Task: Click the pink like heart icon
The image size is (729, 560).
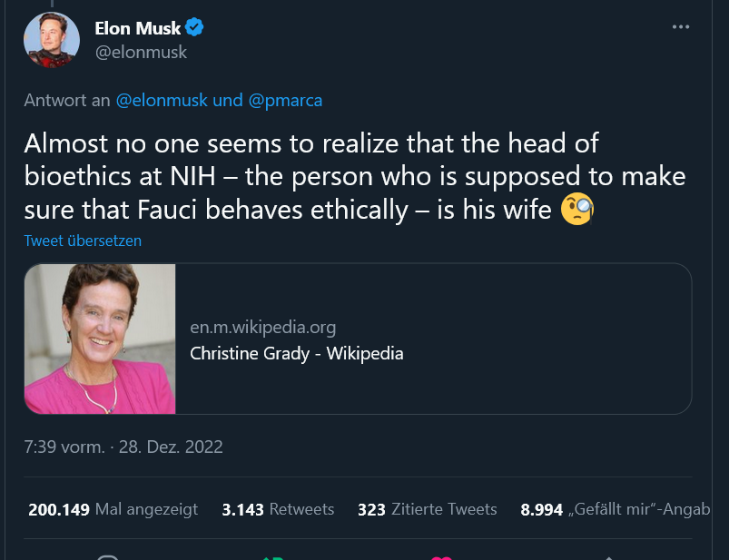Action: 442,556
